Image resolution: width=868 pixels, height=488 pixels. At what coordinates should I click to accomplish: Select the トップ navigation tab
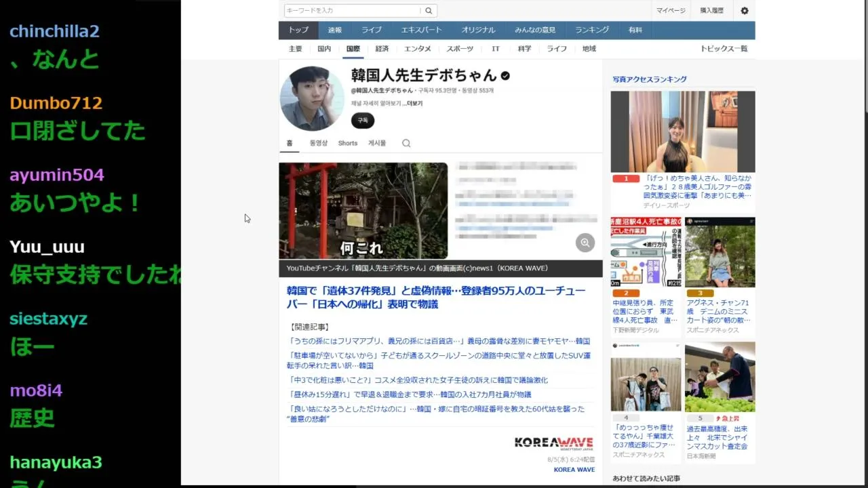pos(298,30)
